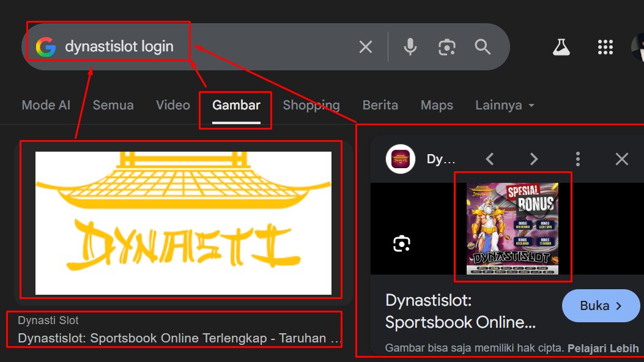Go to next image in preview panel

coord(533,159)
